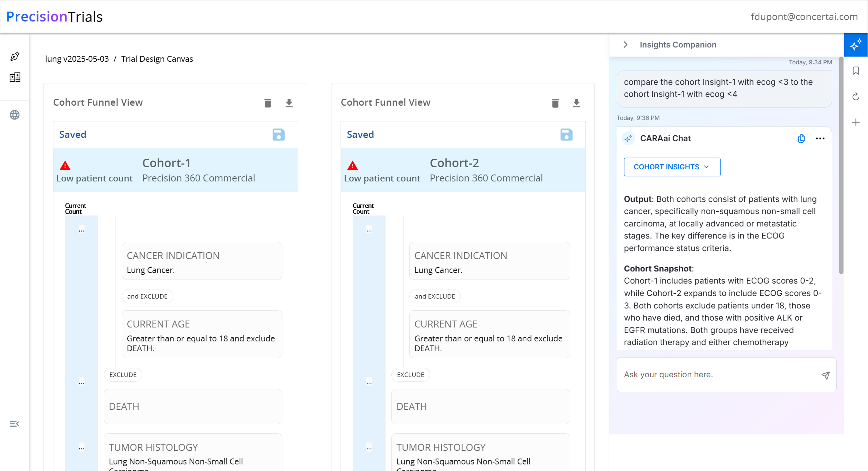Viewport: 868px width, 471px height.
Task: Click the refresh history icon
Action: 856,97
